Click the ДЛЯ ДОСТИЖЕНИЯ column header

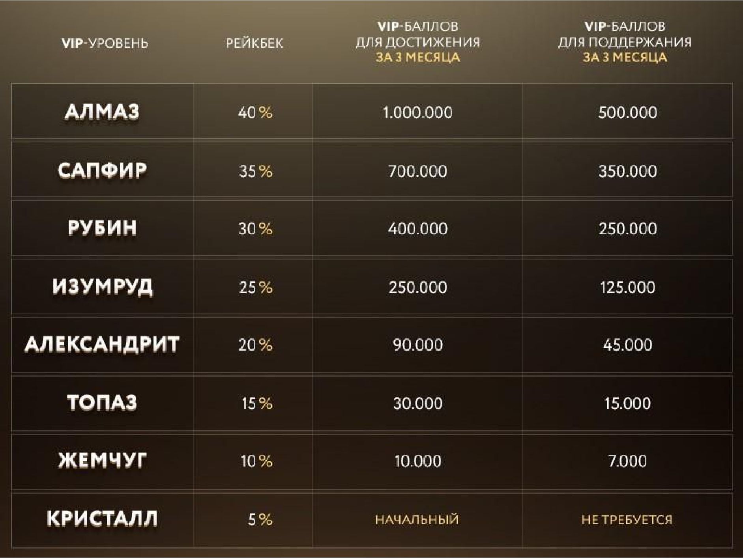click(x=418, y=42)
